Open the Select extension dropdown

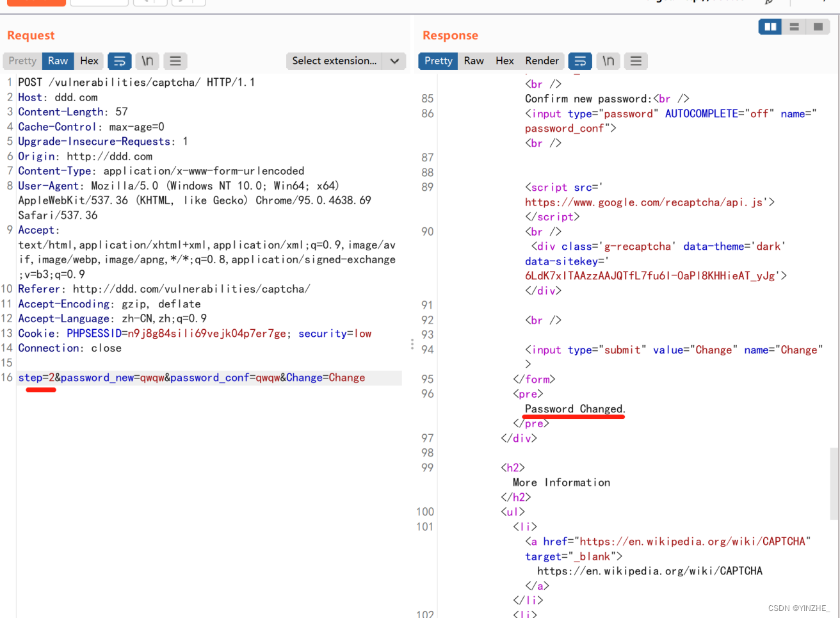point(346,61)
